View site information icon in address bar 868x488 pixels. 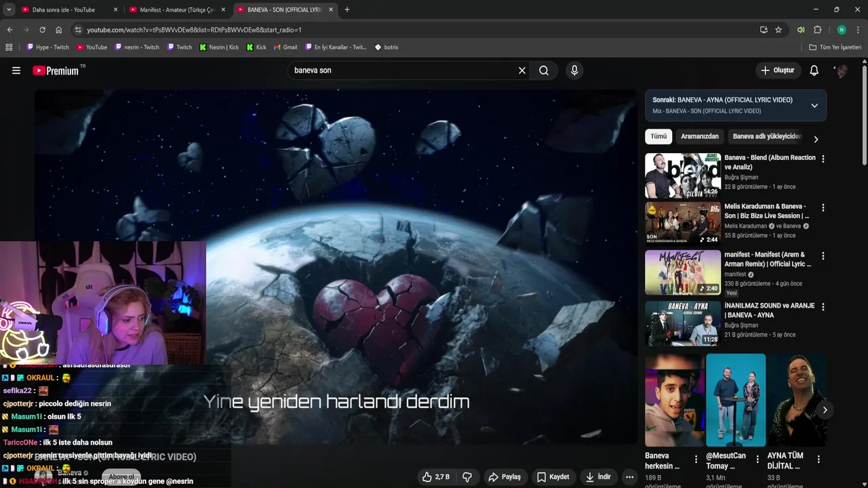pos(78,30)
